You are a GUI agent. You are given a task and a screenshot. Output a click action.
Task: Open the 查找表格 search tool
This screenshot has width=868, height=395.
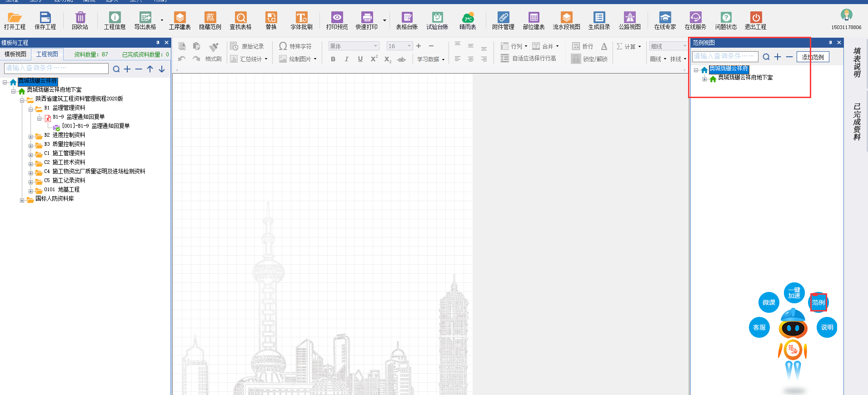pos(240,21)
